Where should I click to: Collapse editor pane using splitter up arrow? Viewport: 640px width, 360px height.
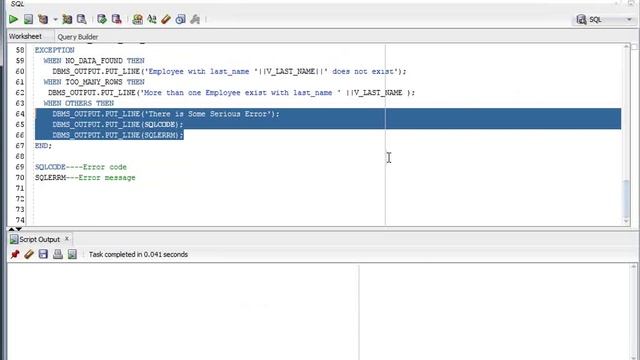pyautogui.click(x=11, y=229)
